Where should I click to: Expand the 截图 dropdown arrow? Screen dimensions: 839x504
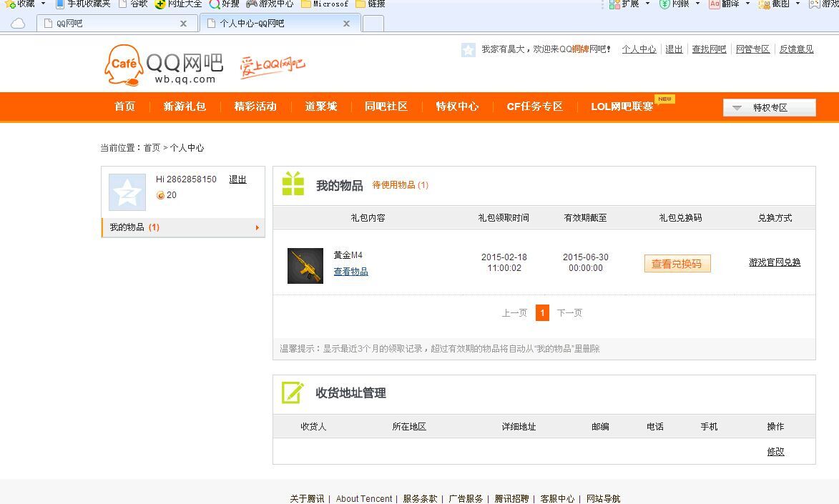pyautogui.click(x=798, y=4)
